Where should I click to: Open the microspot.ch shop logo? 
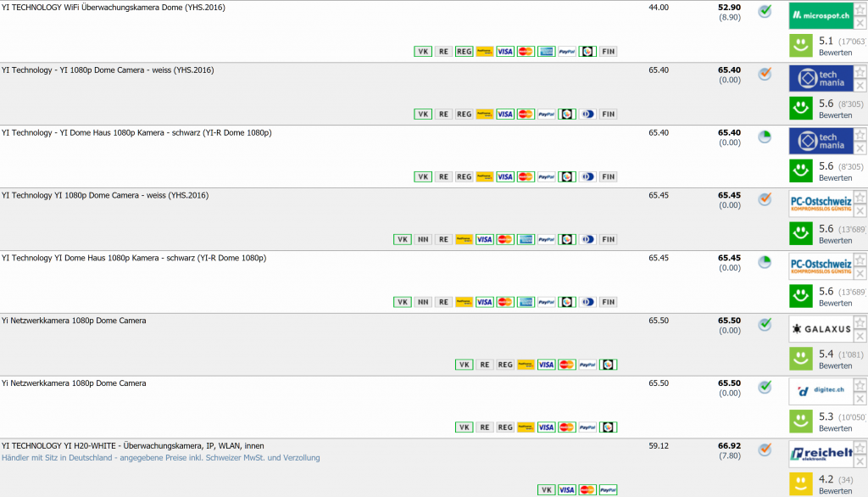(820, 16)
